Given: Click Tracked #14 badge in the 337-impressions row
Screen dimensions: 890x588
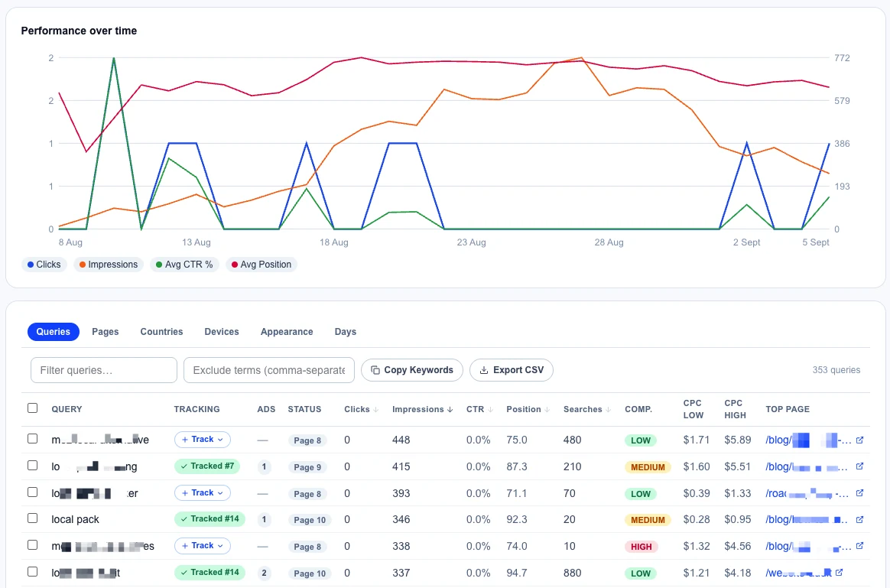Looking at the screenshot, I should [x=210, y=572].
